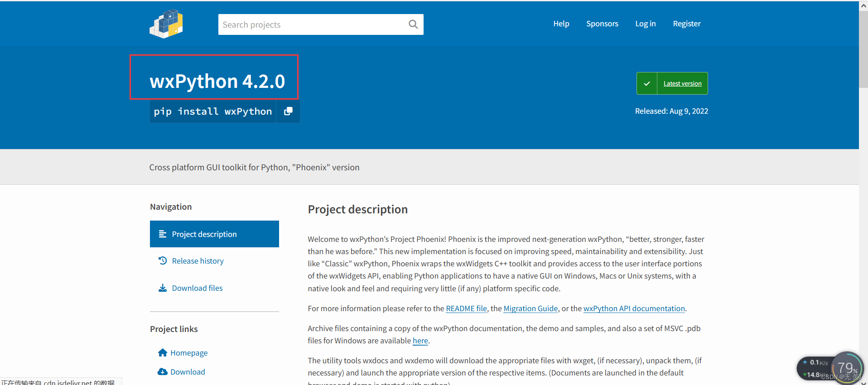Click the scrollbar up arrow
868x385 pixels.
click(x=863, y=5)
